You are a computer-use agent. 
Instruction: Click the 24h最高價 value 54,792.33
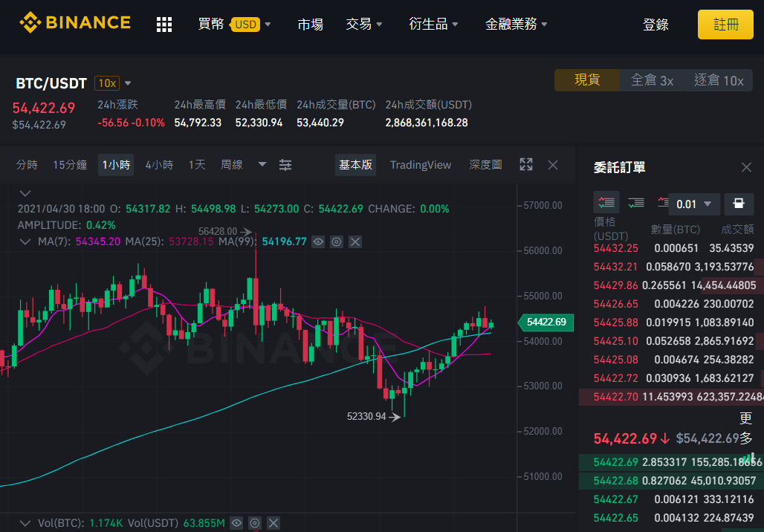click(198, 123)
